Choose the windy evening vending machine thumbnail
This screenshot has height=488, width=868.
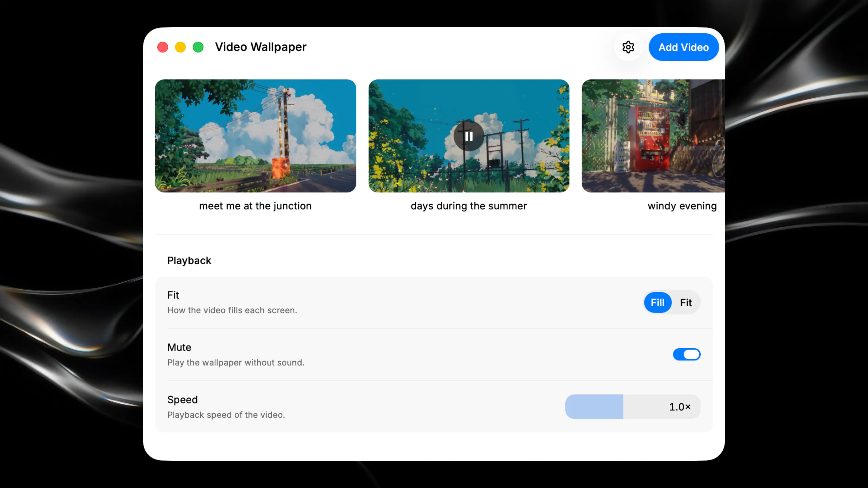pyautogui.click(x=653, y=136)
